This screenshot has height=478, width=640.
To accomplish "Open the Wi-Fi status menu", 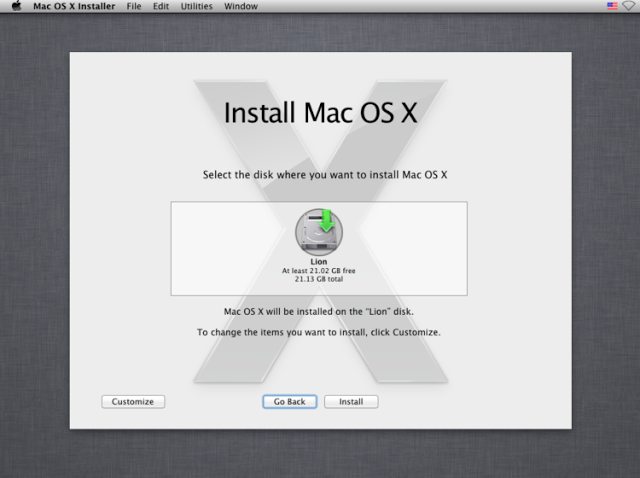I will click(x=628, y=7).
